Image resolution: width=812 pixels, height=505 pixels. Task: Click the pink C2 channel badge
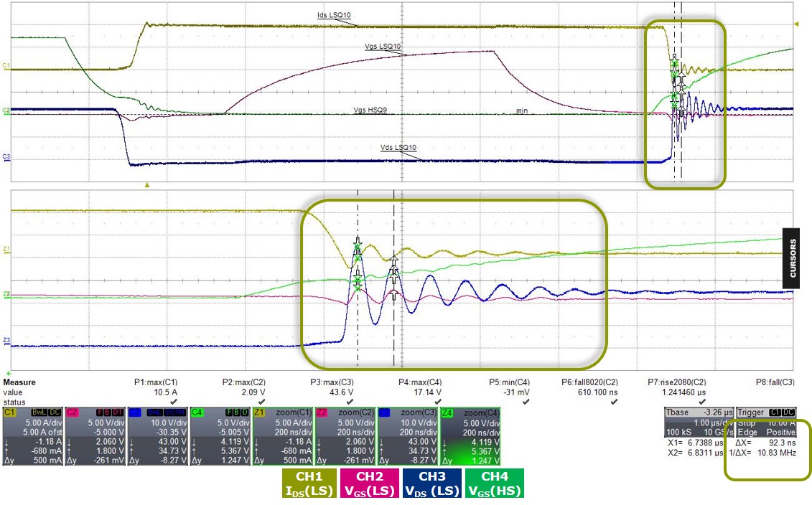pyautogui.click(x=73, y=413)
